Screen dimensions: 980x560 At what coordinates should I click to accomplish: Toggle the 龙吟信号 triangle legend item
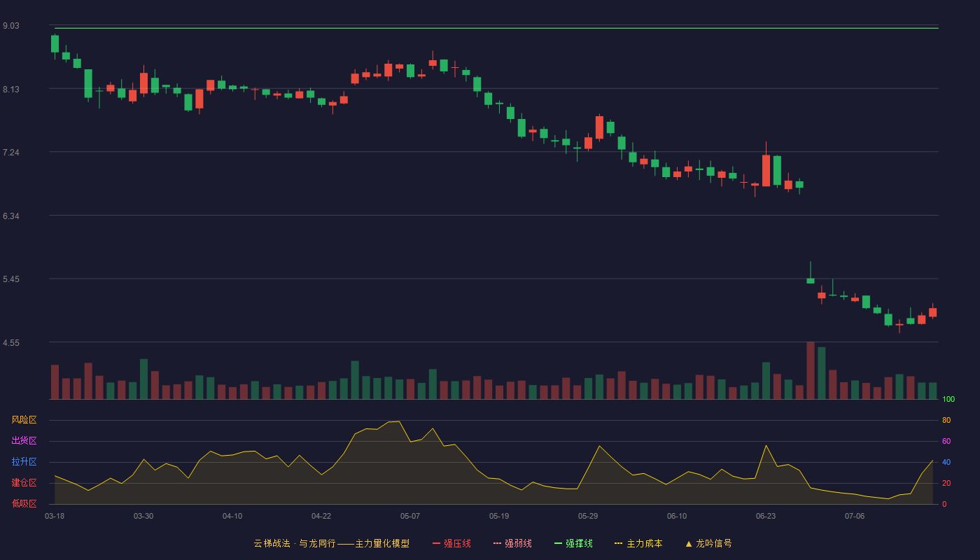(708, 543)
